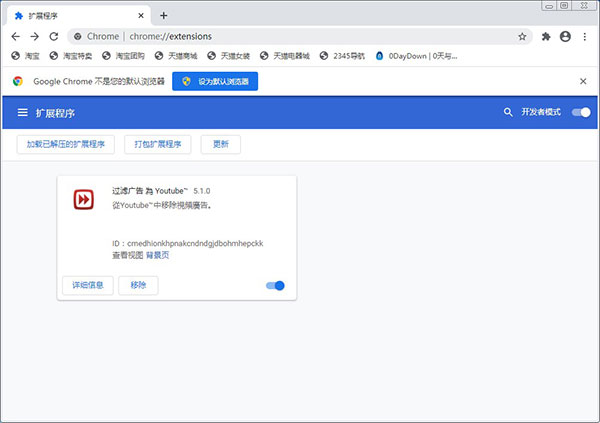Image resolution: width=600 pixels, height=423 pixels.
Task: Click the 扩展程序 page heading
Action: pos(55,113)
